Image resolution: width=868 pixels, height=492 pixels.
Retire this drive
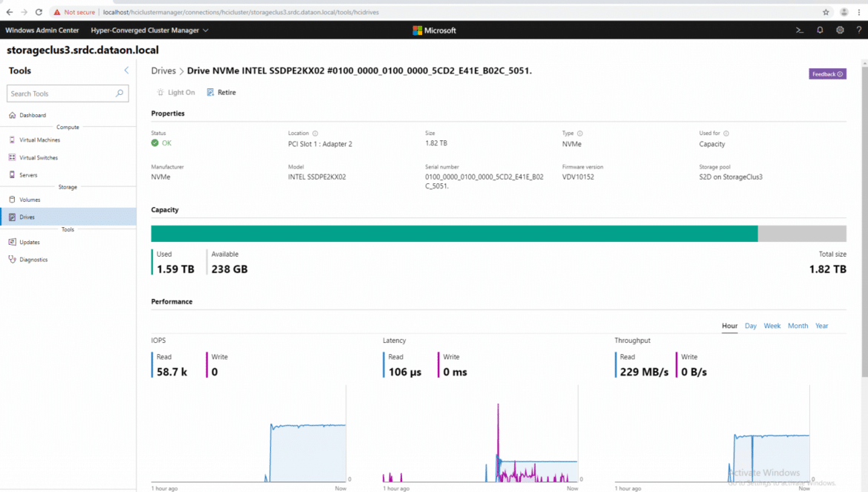tap(221, 93)
